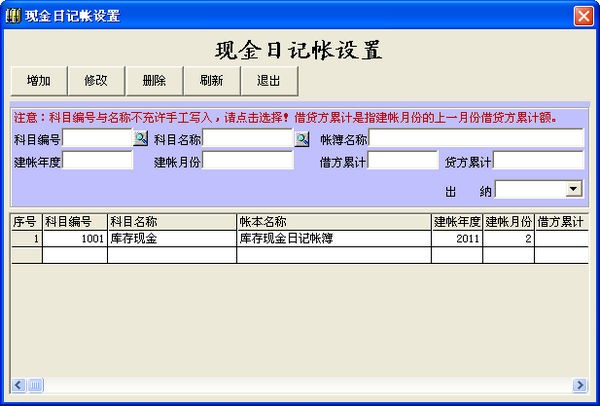Screen dimensions: 600x406
Task: Click the 借方累计 input field
Action: pyautogui.click(x=402, y=161)
